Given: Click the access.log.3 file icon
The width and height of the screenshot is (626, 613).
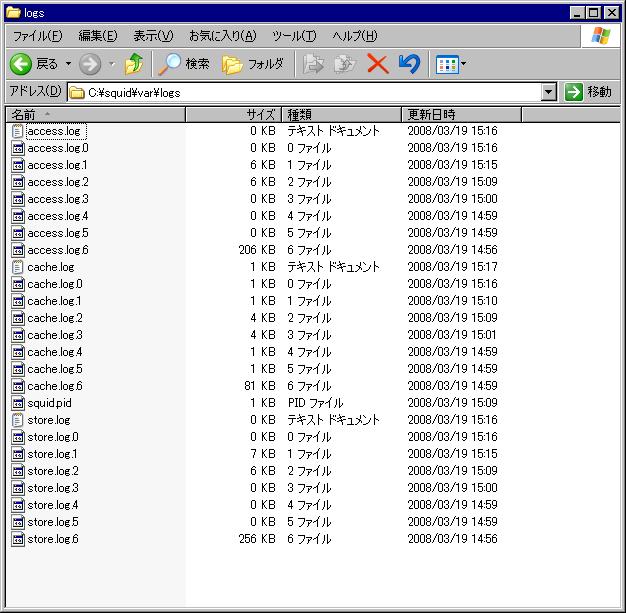Looking at the screenshot, I should 18,199.
